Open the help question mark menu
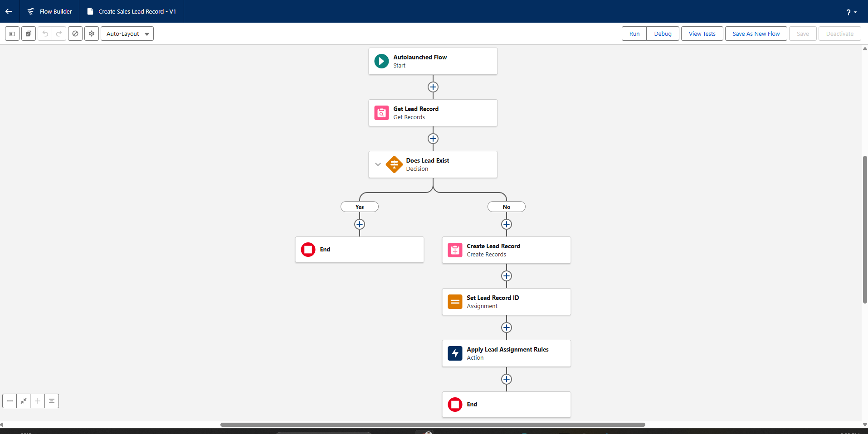The width and height of the screenshot is (868, 434). (x=851, y=12)
